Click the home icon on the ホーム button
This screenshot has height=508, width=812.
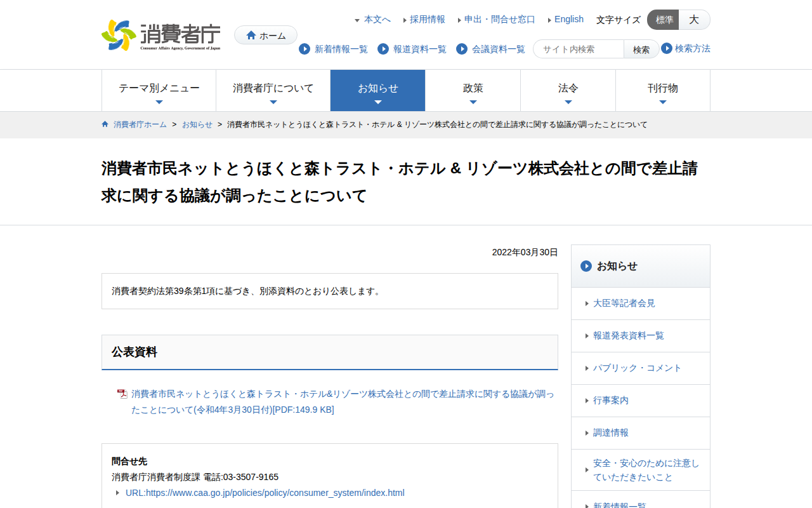(252, 35)
